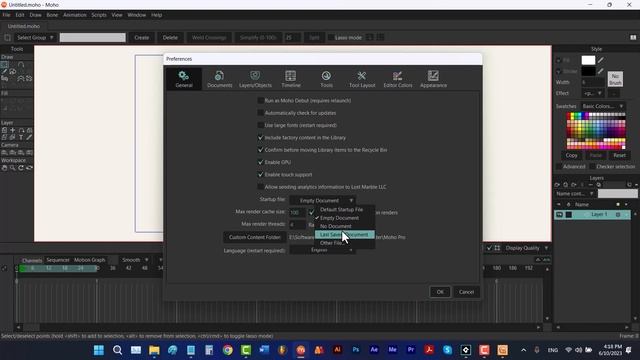Screen dimensions: 640x360
Task: Click the No Brush button
Action: [615, 79]
